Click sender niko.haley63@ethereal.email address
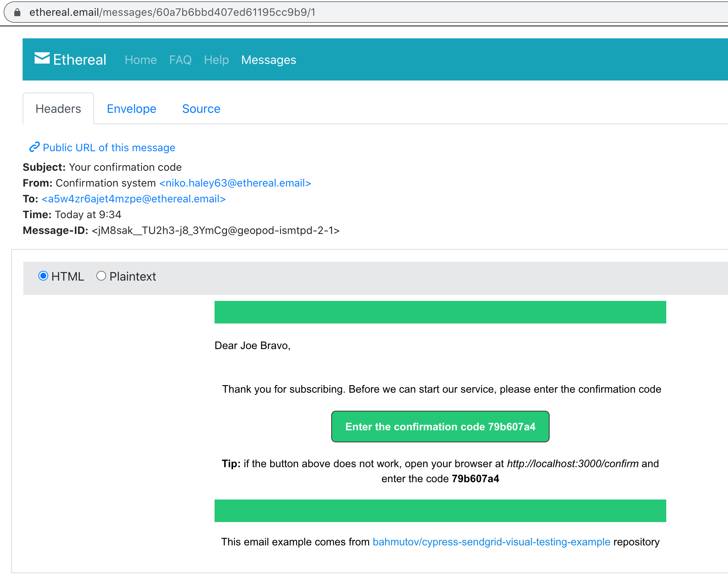This screenshot has width=728, height=580. [x=235, y=183]
